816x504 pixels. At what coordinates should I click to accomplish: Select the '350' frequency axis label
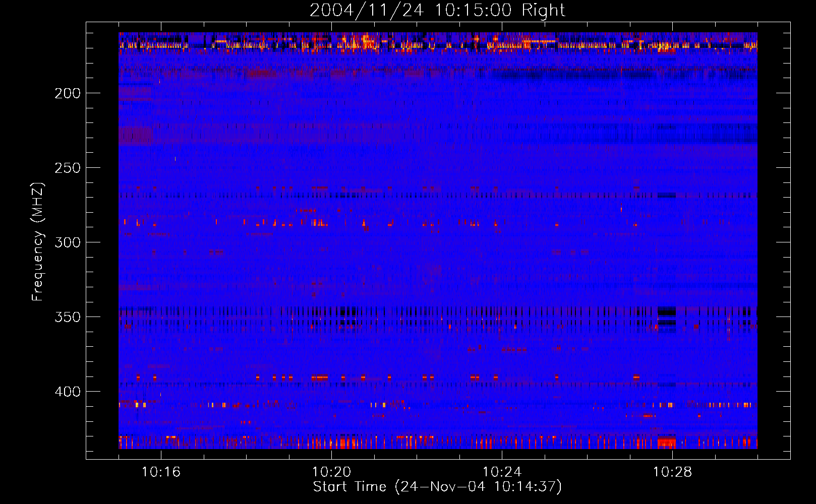(x=68, y=317)
